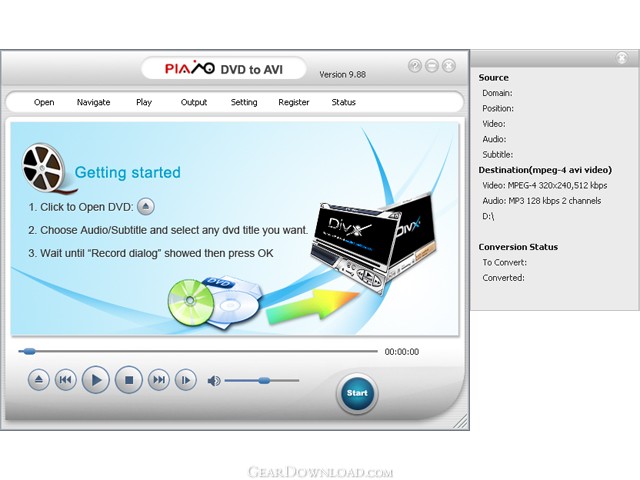640x480 pixels.
Task: Click the Subtitle: label
Action: [498, 155]
